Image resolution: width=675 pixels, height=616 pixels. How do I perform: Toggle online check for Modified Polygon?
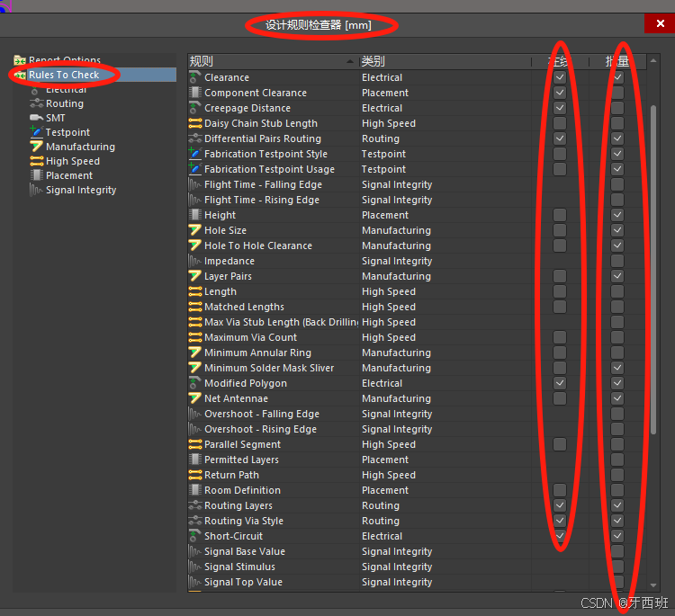pos(560,383)
